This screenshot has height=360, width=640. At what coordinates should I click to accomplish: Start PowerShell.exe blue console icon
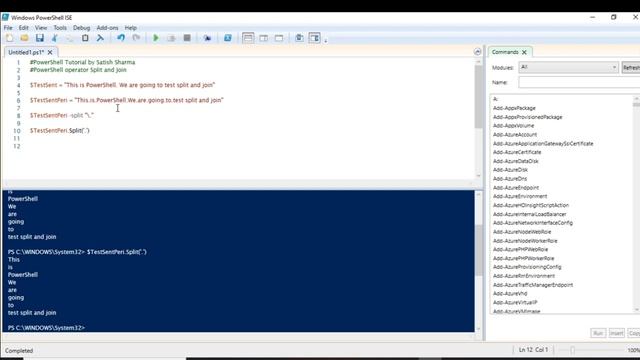pyautogui.click(x=228, y=38)
